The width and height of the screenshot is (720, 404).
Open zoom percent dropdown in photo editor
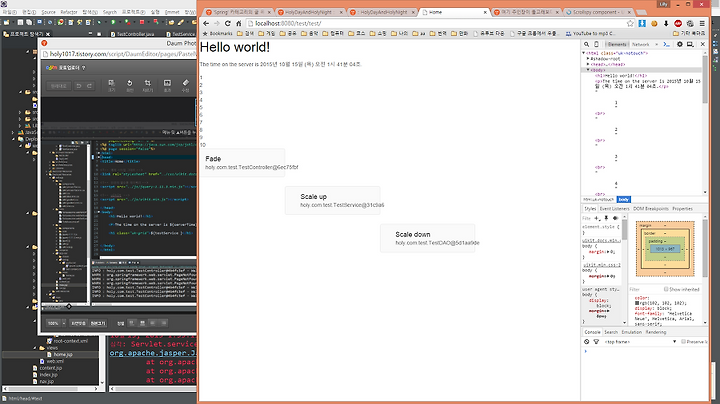(x=64, y=323)
